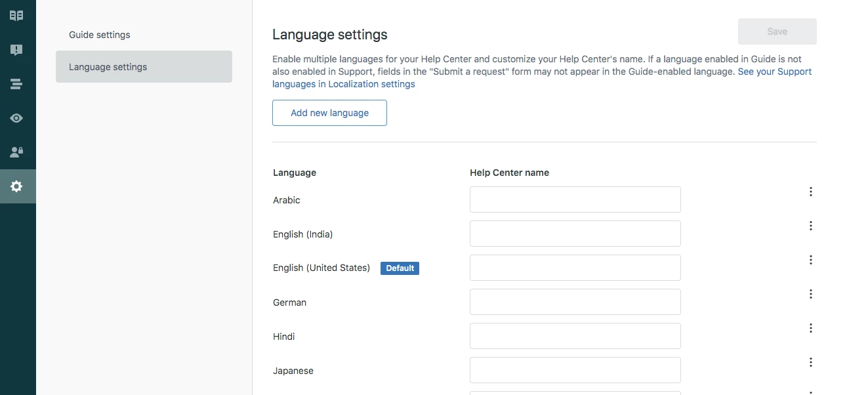Screen dimensions: 868x395
Task: Click Help Center name field for English (United States)
Action: pyautogui.click(x=575, y=268)
